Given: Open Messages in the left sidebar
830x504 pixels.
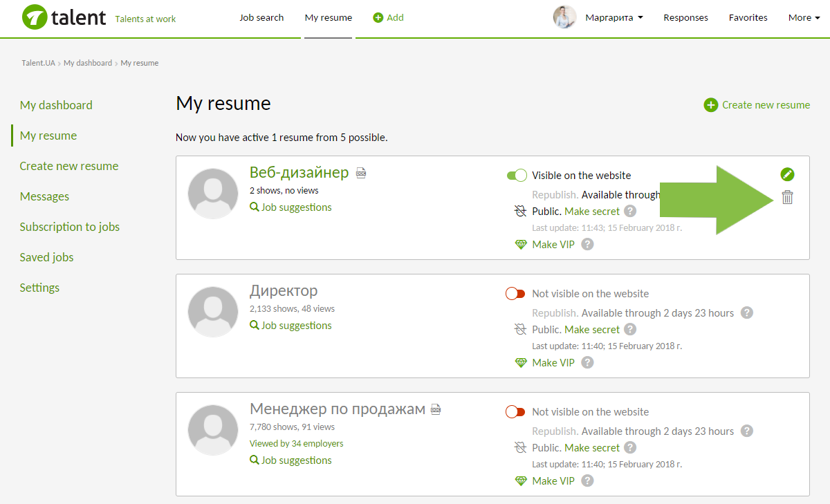Looking at the screenshot, I should (44, 196).
